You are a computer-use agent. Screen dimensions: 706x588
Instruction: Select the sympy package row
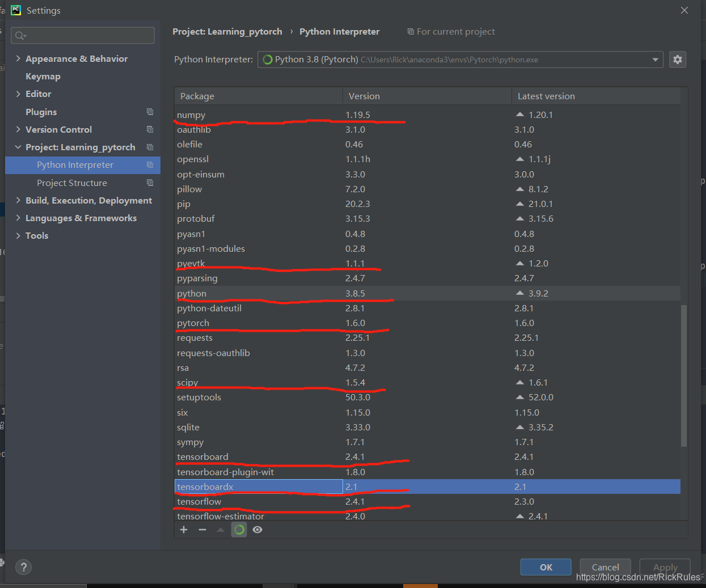point(428,442)
